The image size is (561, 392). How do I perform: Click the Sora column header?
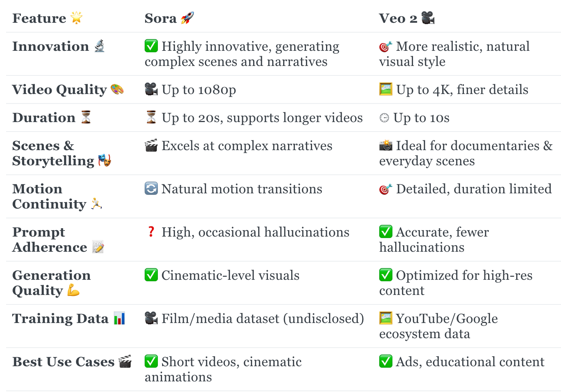[x=169, y=18]
